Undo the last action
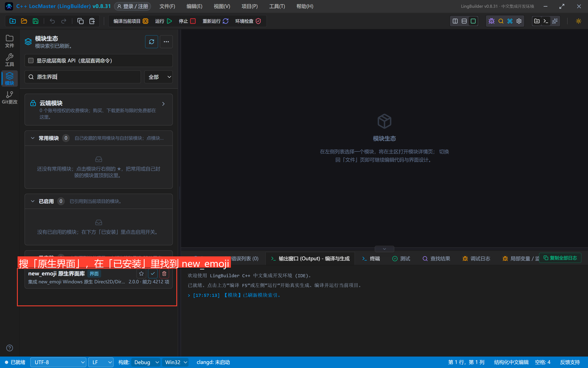Image resolution: width=588 pixels, height=368 pixels. point(52,21)
